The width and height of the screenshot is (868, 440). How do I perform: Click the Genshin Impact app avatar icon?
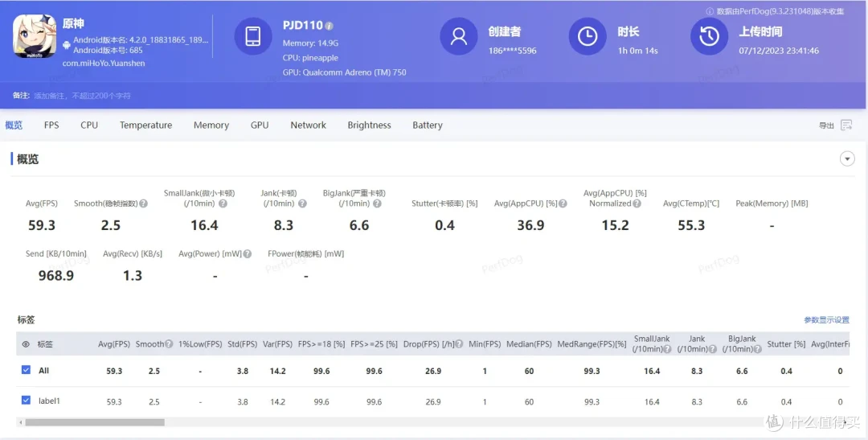click(x=35, y=36)
